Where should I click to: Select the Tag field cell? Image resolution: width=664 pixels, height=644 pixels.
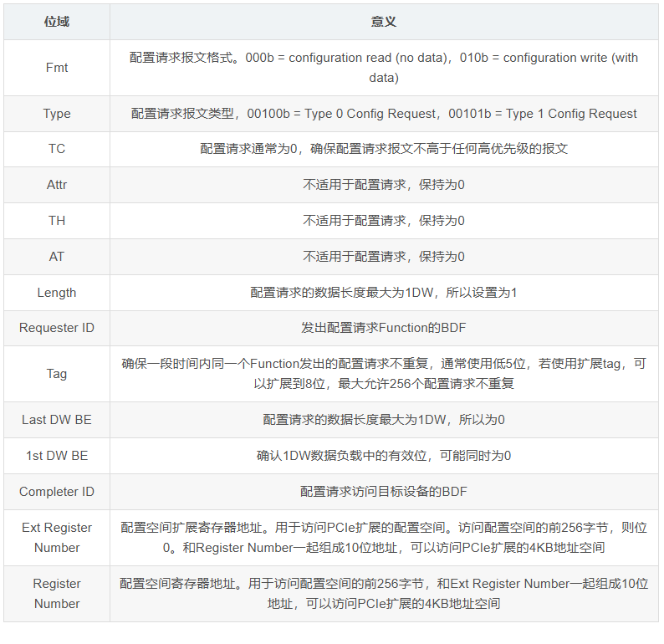(x=57, y=374)
